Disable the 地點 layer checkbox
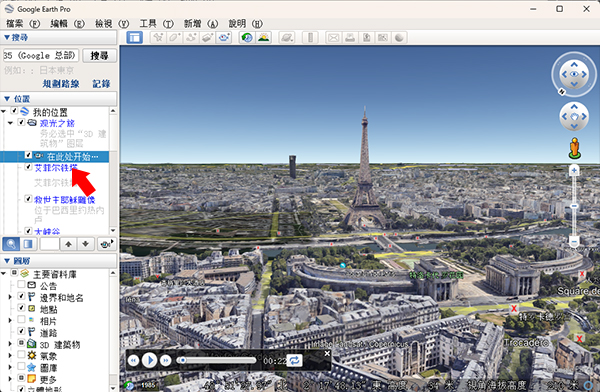Screen dimensions: 600x392 coord(21,307)
